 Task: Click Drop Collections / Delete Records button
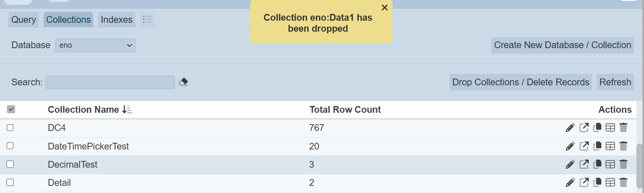coord(520,82)
